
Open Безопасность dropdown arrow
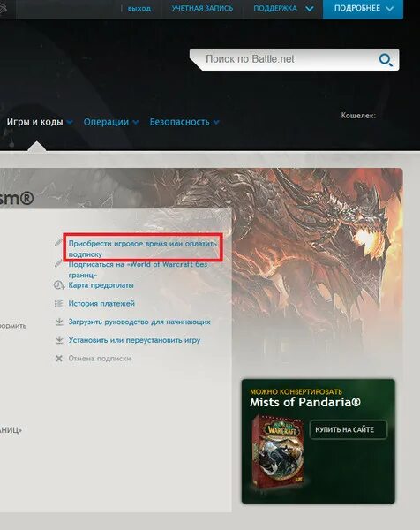(216, 122)
